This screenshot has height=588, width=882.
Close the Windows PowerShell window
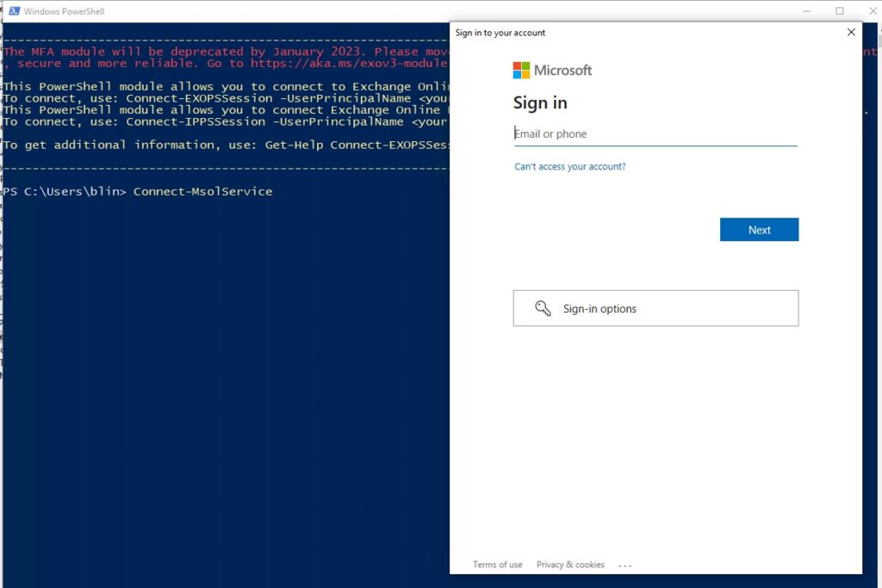pos(873,11)
